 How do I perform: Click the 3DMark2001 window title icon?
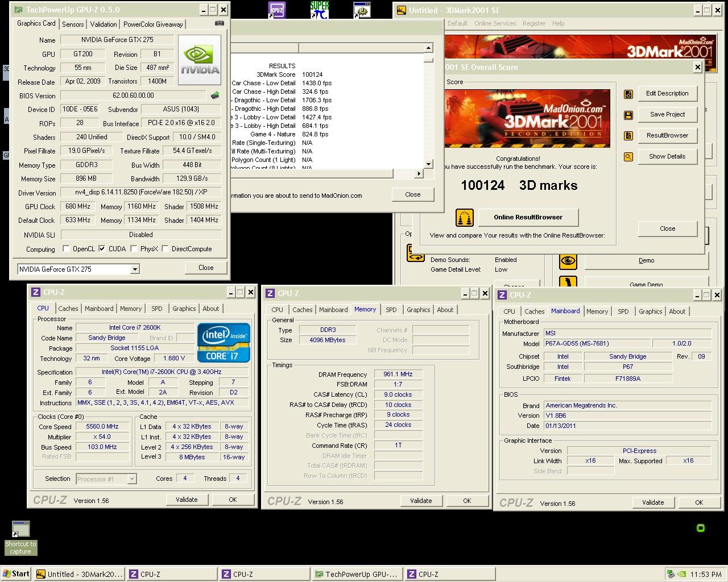(401, 10)
